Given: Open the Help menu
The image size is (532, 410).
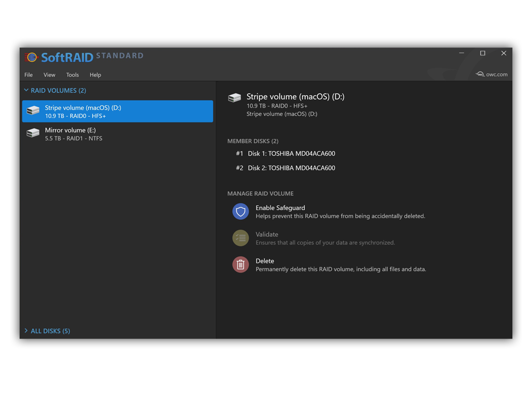Looking at the screenshot, I should pyautogui.click(x=95, y=75).
